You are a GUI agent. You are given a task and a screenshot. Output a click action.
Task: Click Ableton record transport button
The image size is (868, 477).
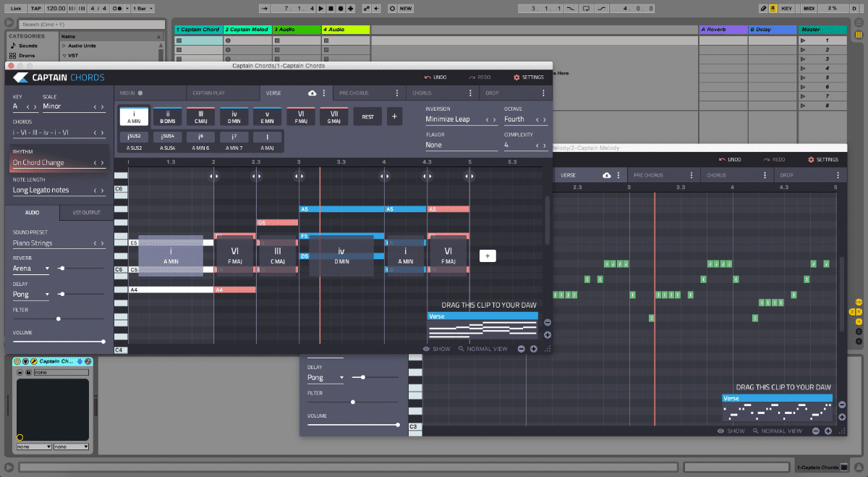coord(341,9)
